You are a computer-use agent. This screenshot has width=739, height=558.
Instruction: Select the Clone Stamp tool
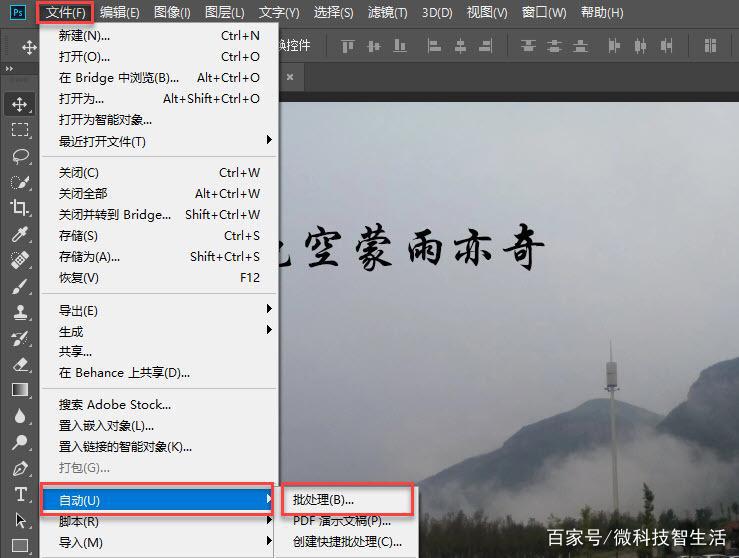19,312
